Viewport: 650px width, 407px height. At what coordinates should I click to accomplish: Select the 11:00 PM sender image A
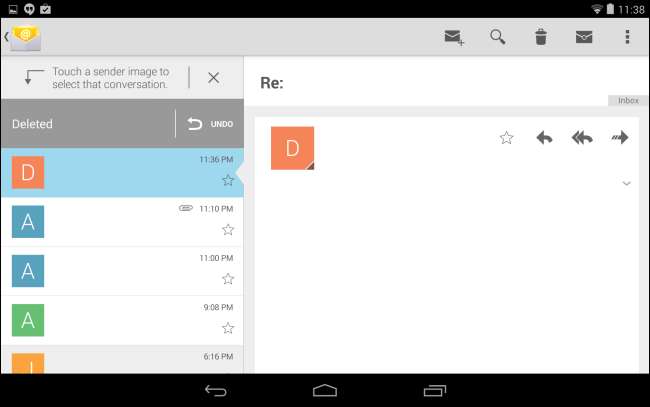(x=28, y=271)
